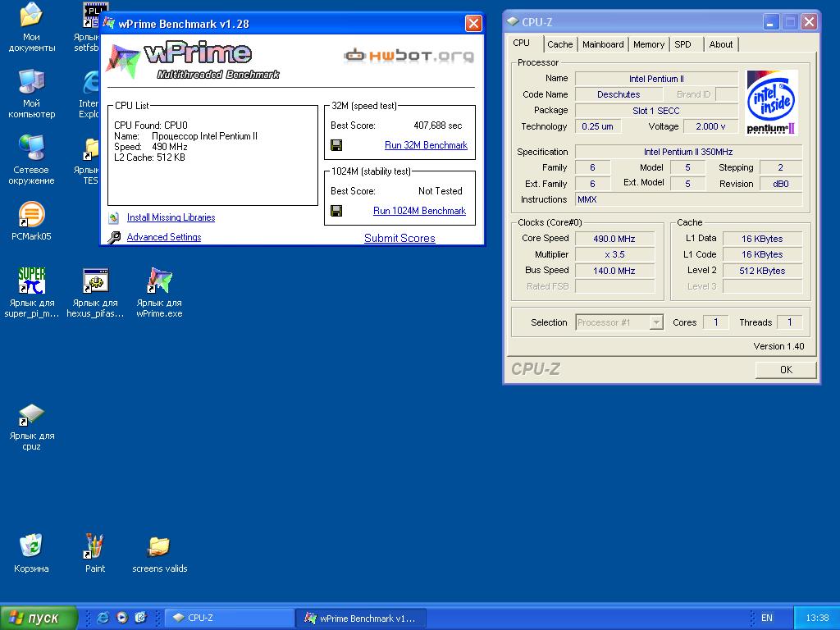The image size is (840, 630).
Task: Launch Internet Explorer from quick launch
Action: pos(103,618)
